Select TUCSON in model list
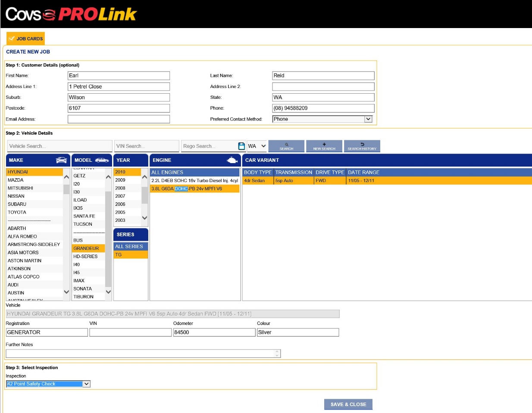This screenshot has width=532, height=413. tap(88, 224)
